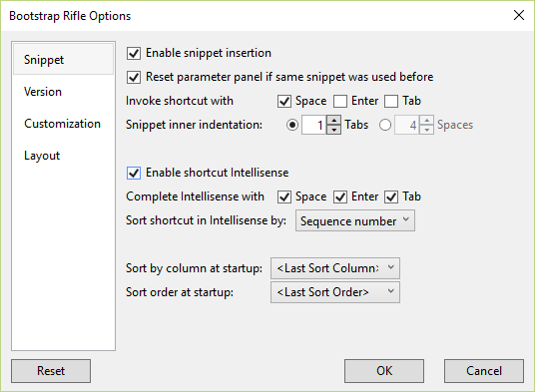
Task: Open the Last Sort Order dropdown
Action: pos(335,292)
